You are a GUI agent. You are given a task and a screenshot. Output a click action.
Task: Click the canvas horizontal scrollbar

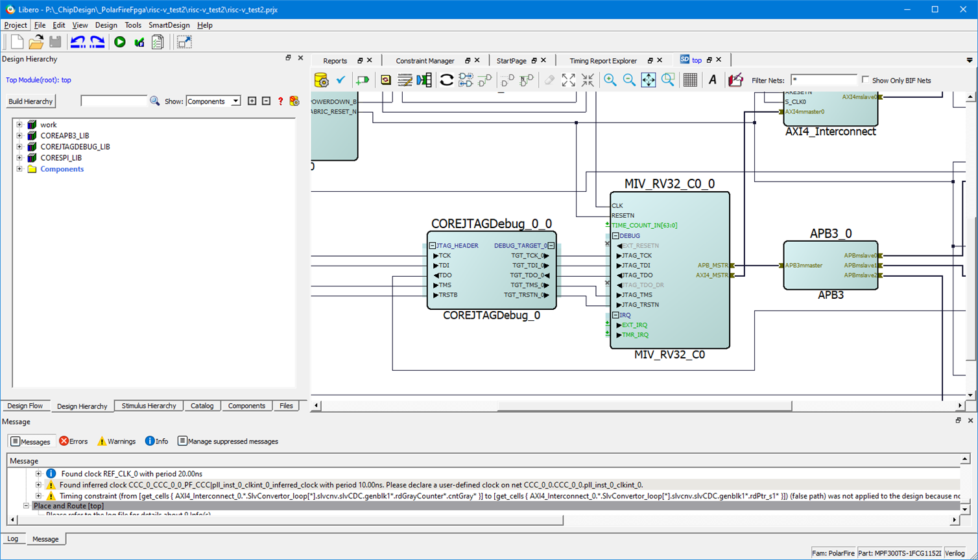[644, 406]
